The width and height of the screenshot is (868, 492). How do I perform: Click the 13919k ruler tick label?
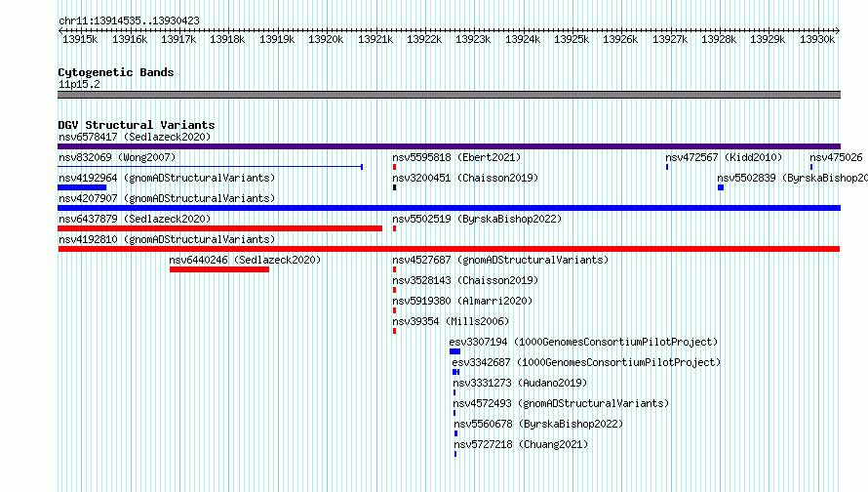click(x=277, y=39)
